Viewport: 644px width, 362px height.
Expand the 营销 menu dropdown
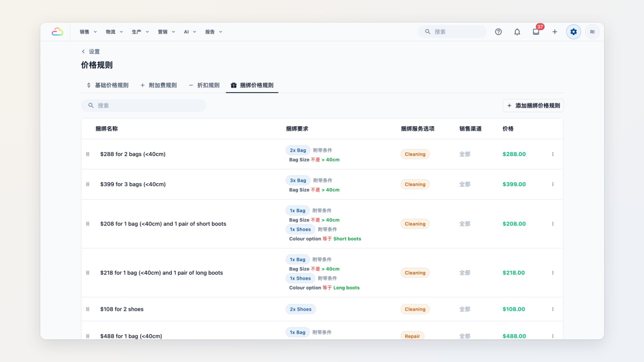click(x=166, y=32)
